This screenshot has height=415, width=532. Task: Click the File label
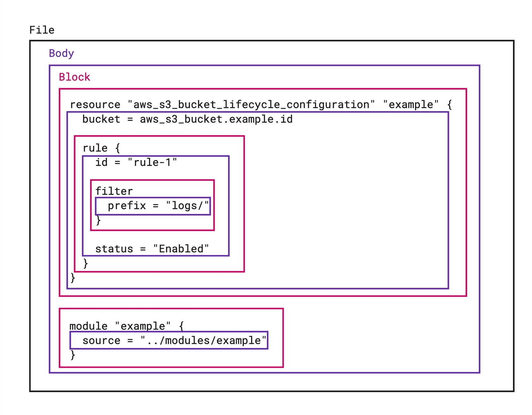pyautogui.click(x=42, y=30)
